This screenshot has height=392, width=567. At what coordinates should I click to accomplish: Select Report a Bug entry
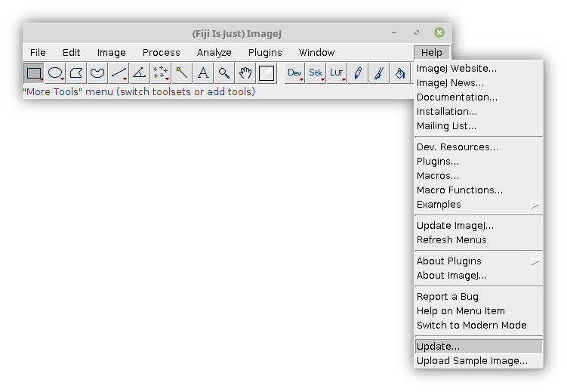[479, 297]
